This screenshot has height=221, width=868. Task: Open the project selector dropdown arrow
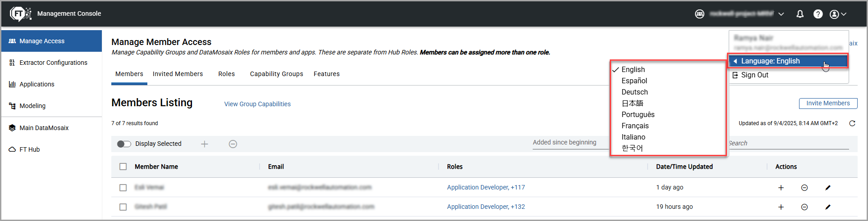pyautogui.click(x=781, y=14)
